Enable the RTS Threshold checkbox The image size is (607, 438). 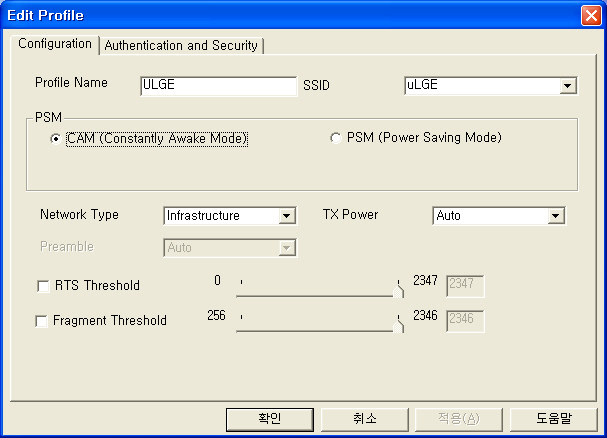[x=43, y=286]
